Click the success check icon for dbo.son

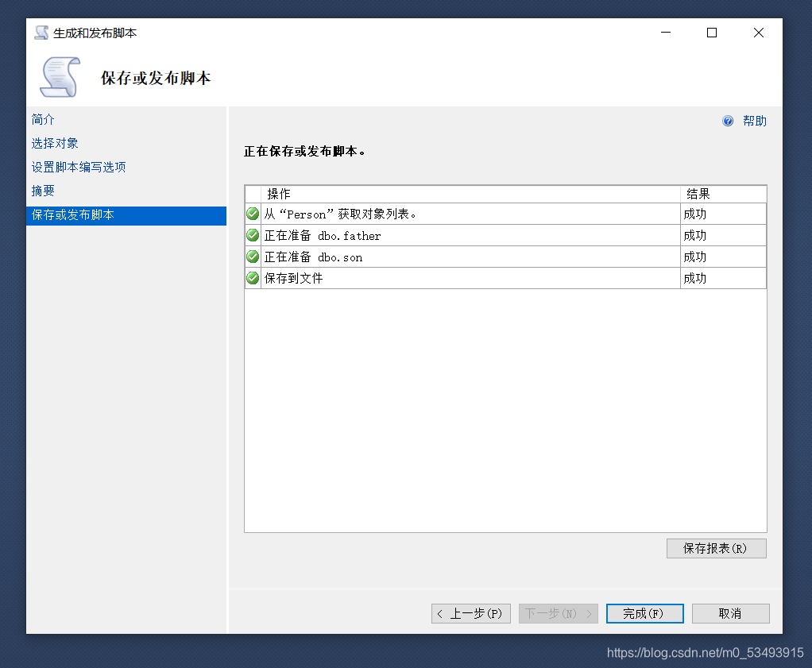[x=252, y=256]
